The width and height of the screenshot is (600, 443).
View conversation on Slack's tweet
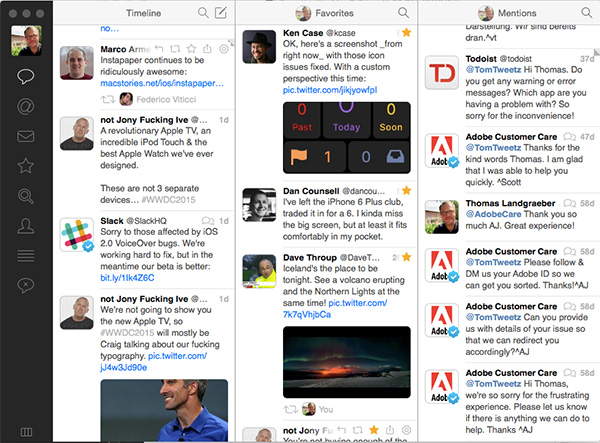point(208,221)
